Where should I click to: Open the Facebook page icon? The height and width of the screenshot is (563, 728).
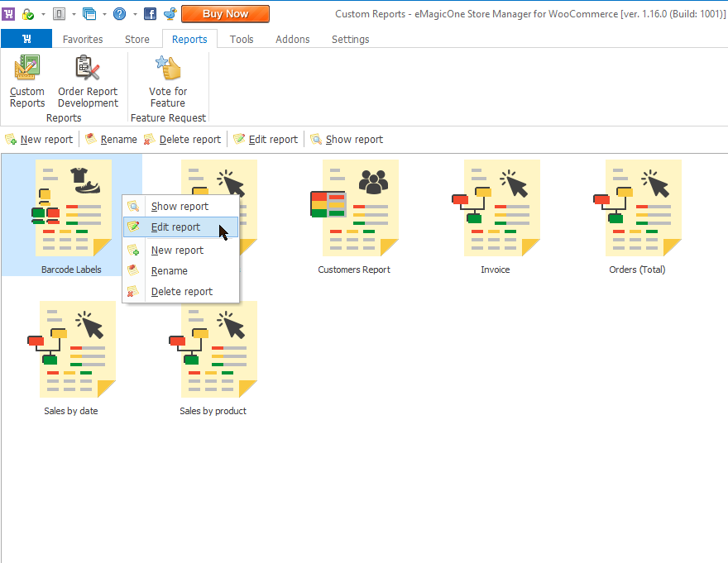click(x=151, y=14)
